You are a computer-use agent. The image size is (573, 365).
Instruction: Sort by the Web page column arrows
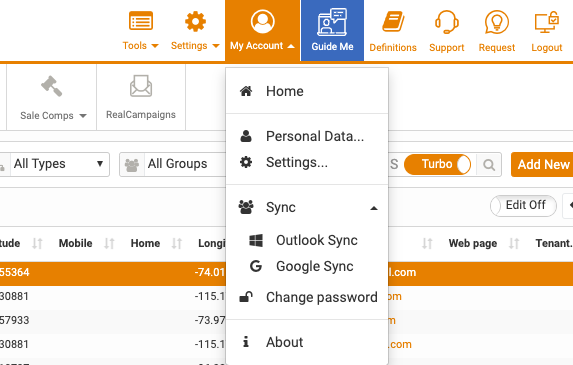tap(514, 243)
